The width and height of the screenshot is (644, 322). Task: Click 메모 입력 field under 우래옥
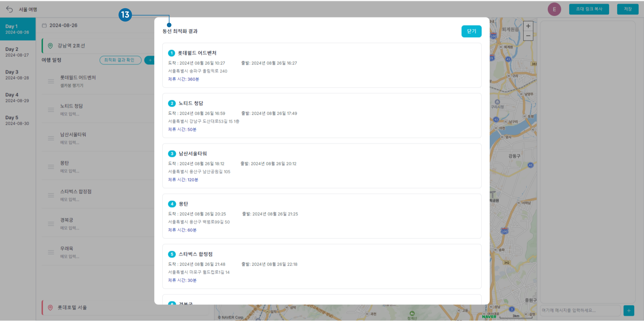pyautogui.click(x=70, y=257)
